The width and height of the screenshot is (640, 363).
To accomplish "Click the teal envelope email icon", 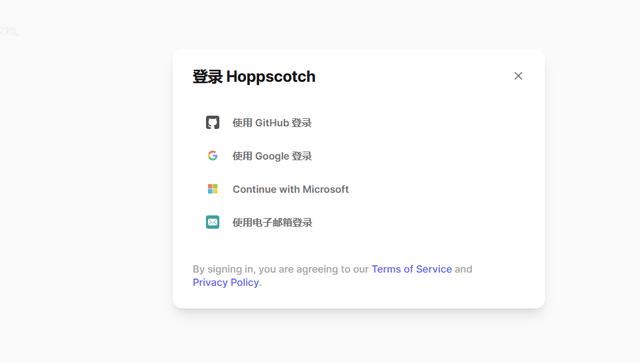I will 212,222.
